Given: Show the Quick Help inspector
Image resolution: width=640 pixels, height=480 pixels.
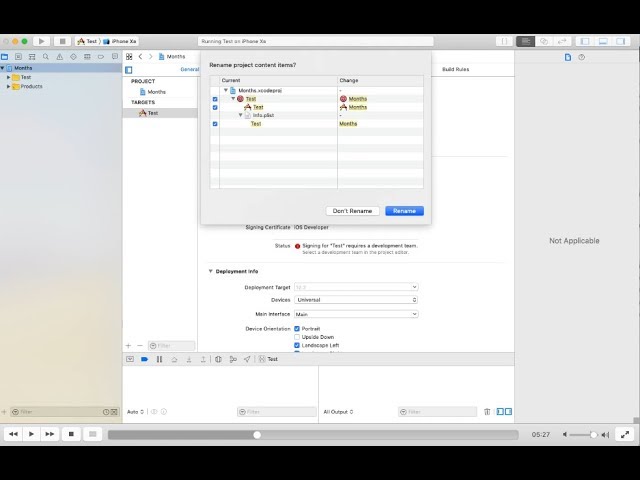Looking at the screenshot, I should pyautogui.click(x=582, y=57).
